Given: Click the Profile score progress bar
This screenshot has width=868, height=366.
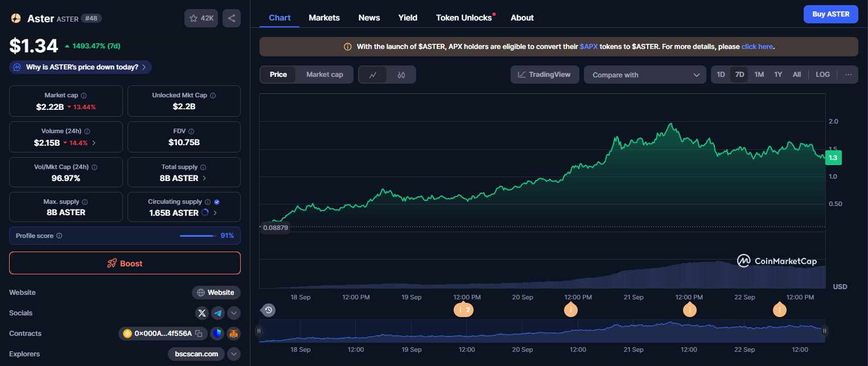Looking at the screenshot, I should coord(197,236).
